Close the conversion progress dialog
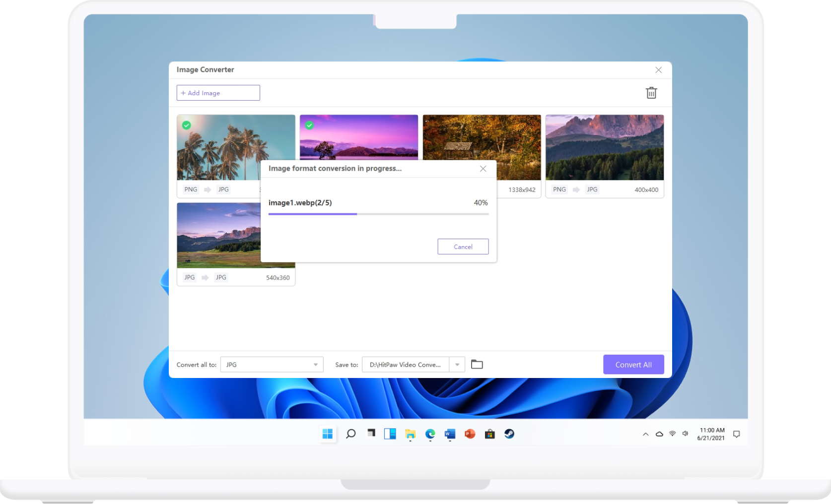This screenshot has height=504, width=831. (483, 169)
